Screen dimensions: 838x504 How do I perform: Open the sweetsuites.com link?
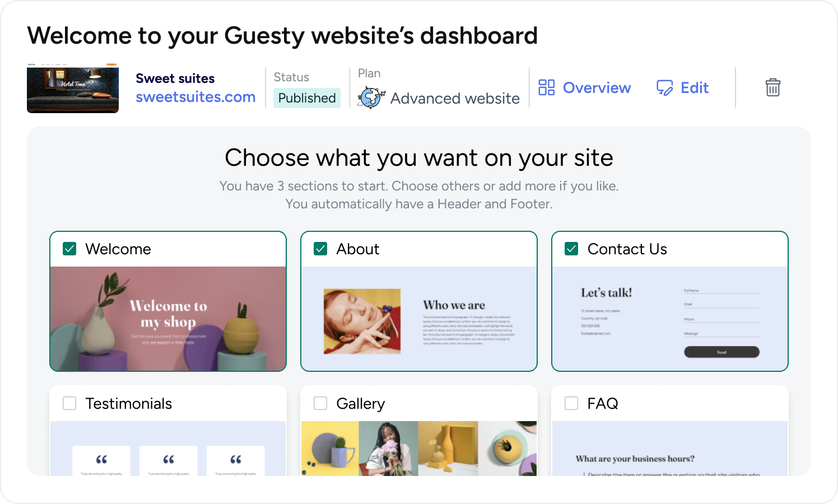[195, 97]
